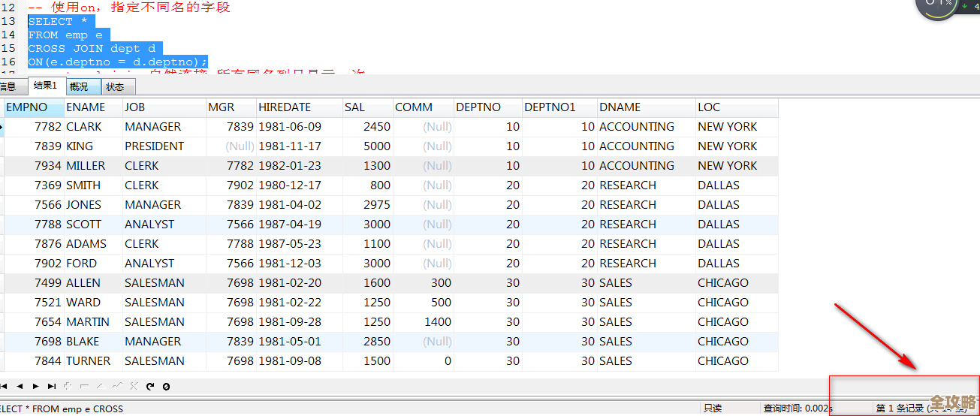
Task: Open the 状态 tab
Action: (115, 87)
